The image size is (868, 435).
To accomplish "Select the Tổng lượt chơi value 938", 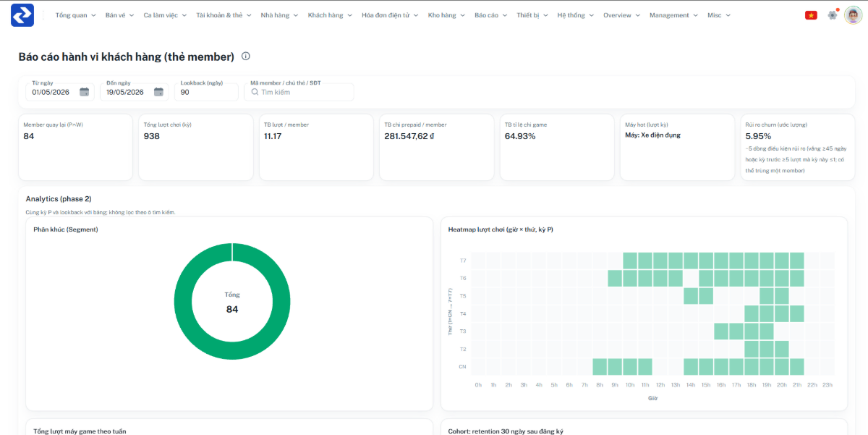I will pyautogui.click(x=152, y=136).
